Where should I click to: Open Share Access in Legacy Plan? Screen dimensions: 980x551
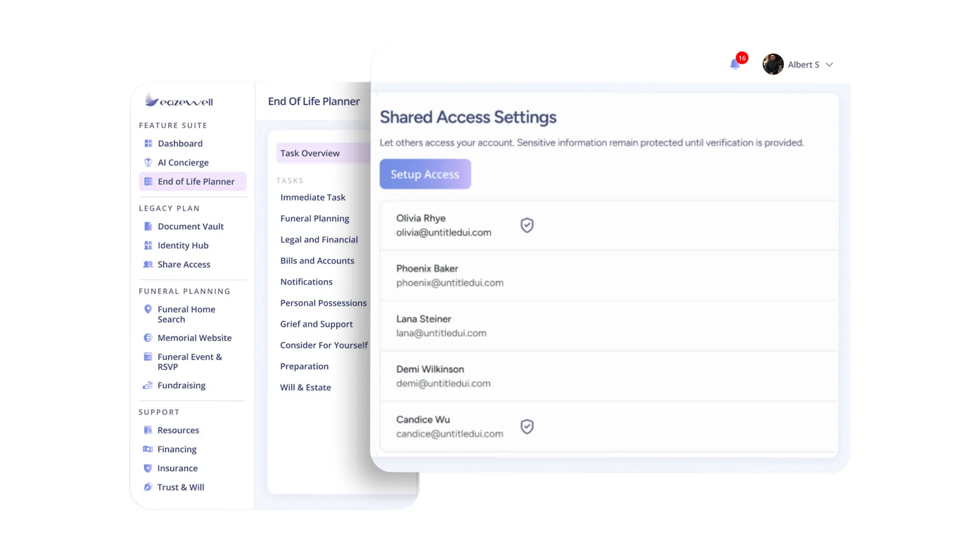183,264
